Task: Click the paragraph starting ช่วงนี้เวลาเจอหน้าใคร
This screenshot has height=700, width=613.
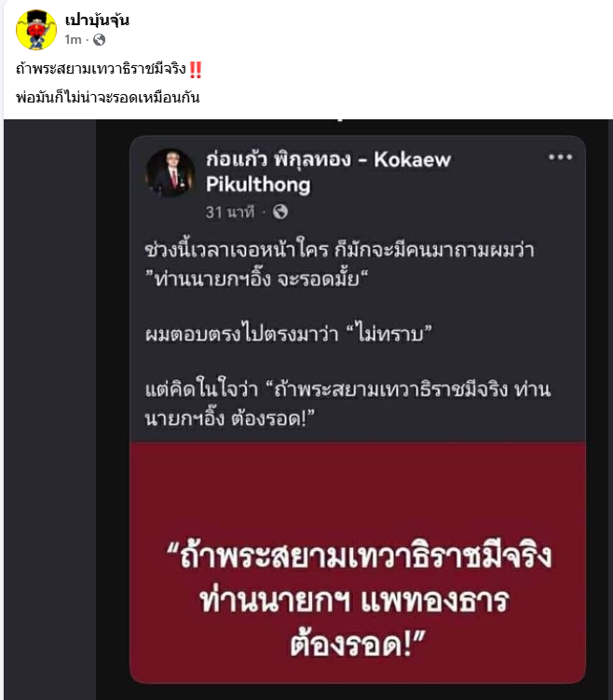Action: tap(339, 265)
